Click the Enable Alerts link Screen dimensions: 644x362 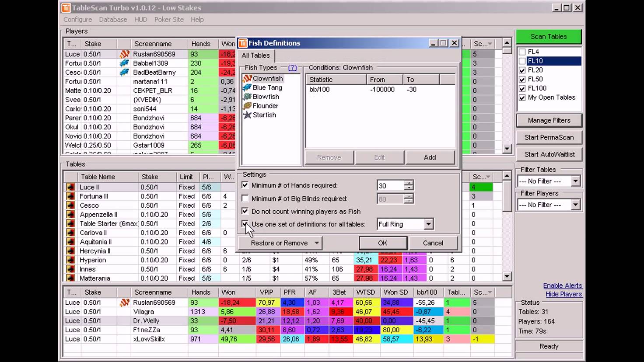[x=562, y=285]
